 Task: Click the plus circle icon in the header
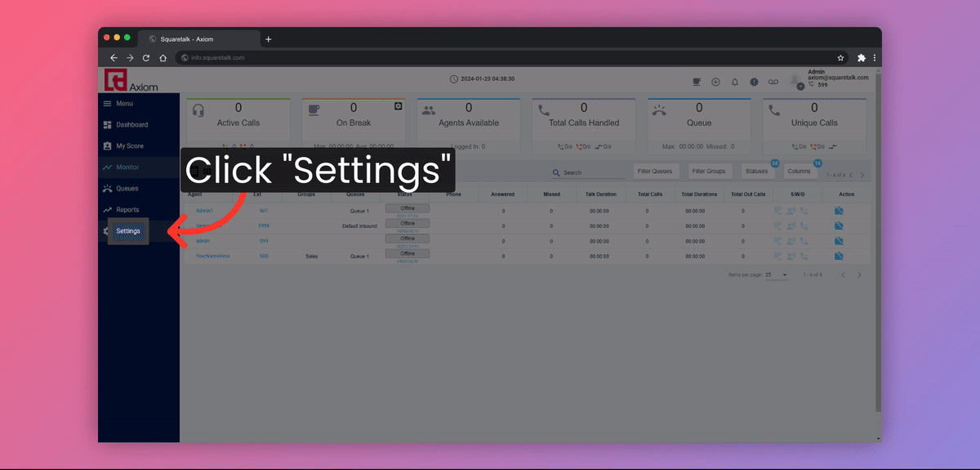coord(715,82)
